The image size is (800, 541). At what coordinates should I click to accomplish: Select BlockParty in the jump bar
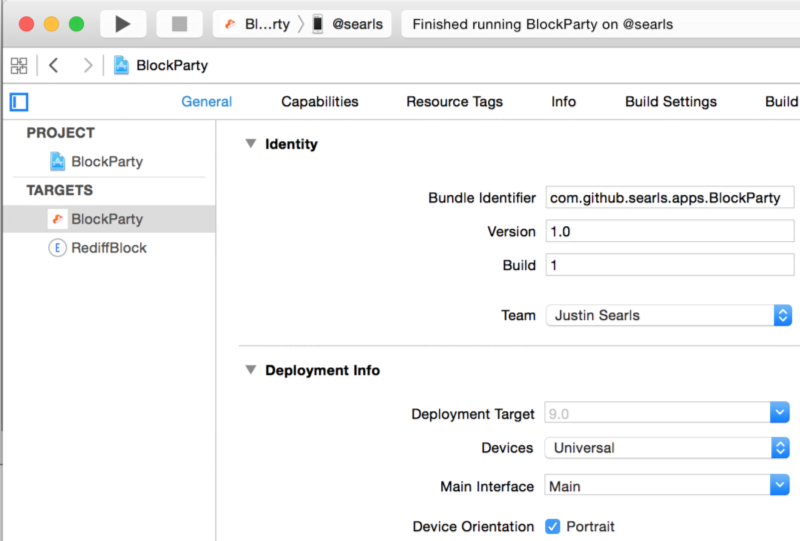172,65
